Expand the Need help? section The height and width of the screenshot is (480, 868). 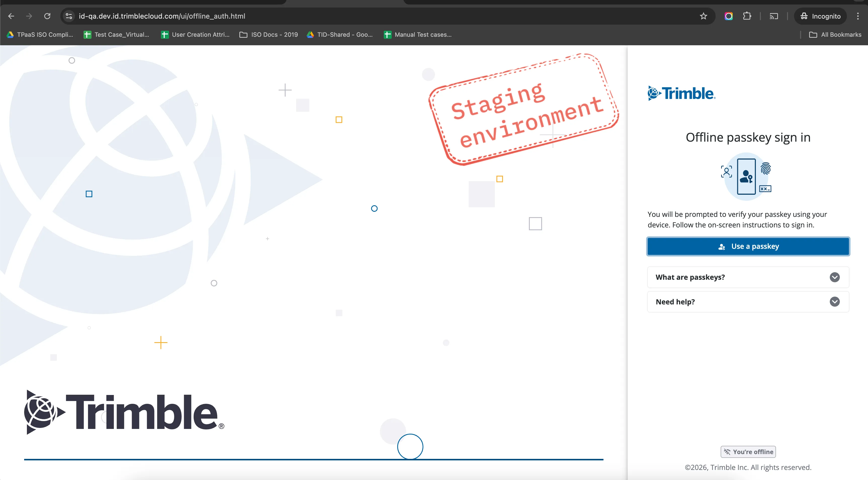point(748,302)
